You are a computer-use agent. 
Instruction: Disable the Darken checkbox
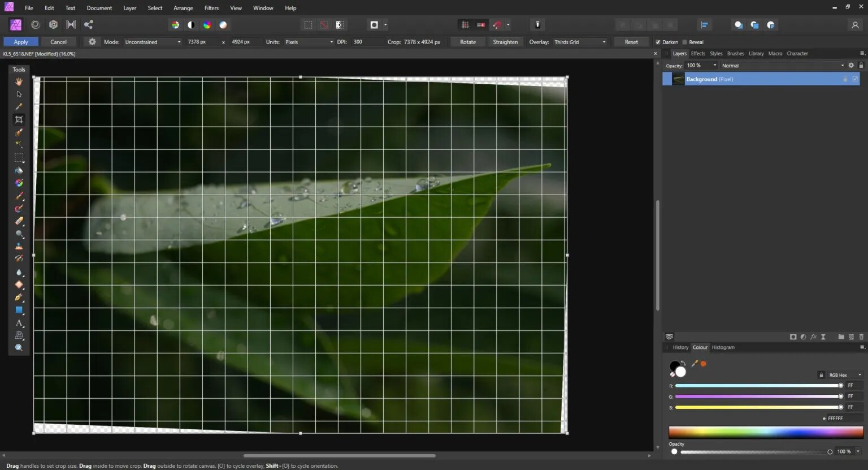point(658,42)
